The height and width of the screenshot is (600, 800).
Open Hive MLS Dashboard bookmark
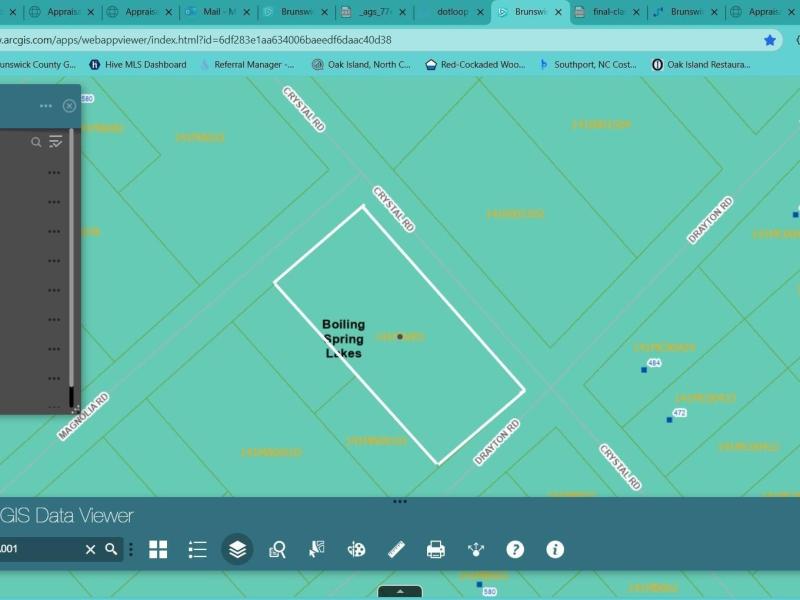coord(138,64)
